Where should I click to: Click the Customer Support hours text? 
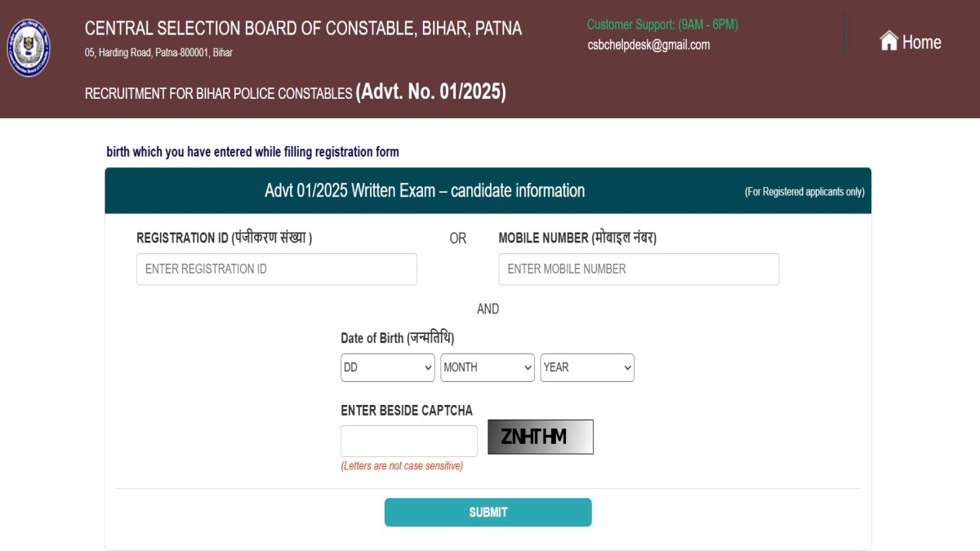662,24
